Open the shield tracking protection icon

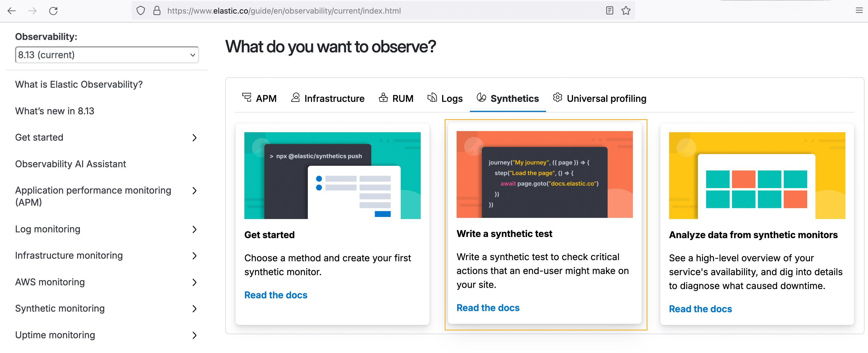[x=140, y=11]
